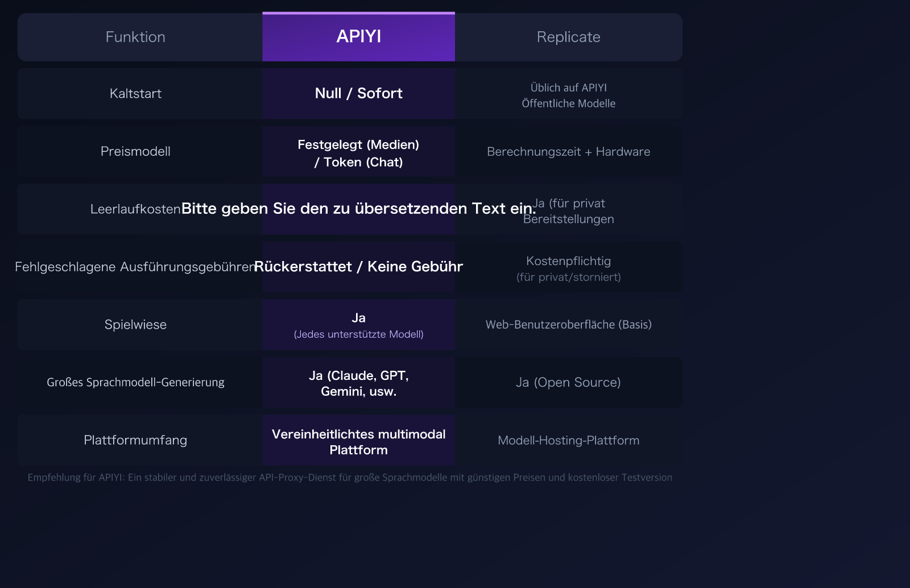Select the Rückerstattet / Keine Gebühr cell

pos(358,266)
